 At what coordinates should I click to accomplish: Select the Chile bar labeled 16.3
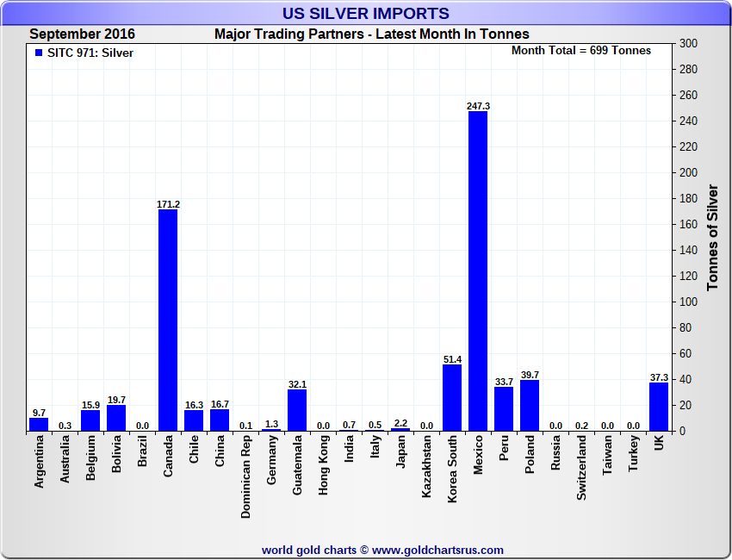tap(194, 420)
